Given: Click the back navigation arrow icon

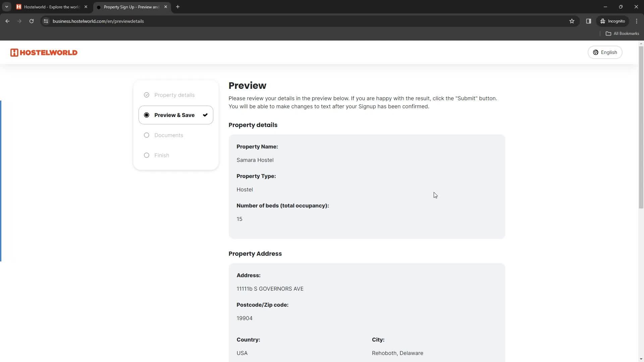Looking at the screenshot, I should point(7,21).
